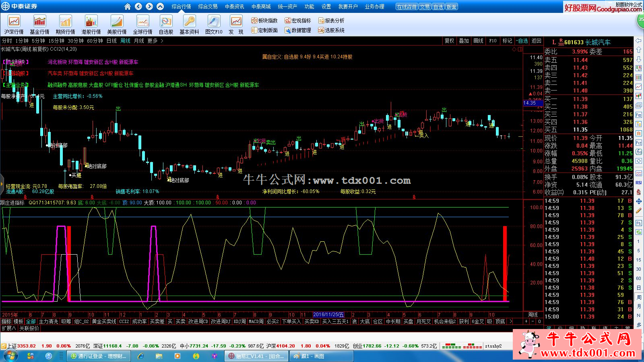644x362 pixels.
Task: Select MACD周 indicator tab
Action: pyautogui.click(x=256, y=321)
